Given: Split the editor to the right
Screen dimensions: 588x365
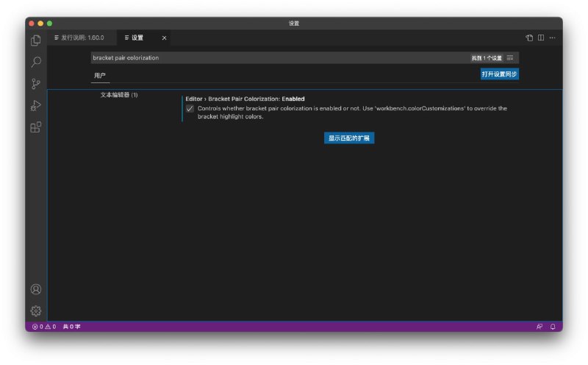Looking at the screenshot, I should 541,38.
